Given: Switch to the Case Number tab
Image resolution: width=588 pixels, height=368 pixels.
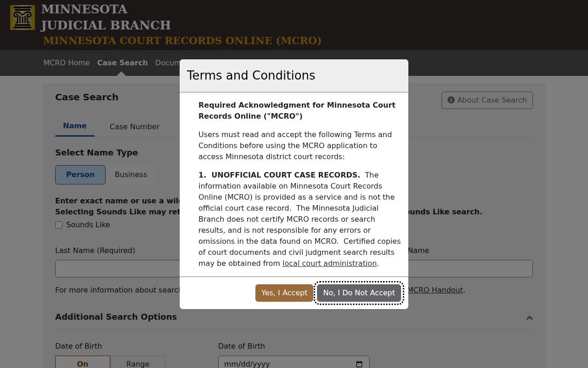Looking at the screenshot, I should 135,126.
